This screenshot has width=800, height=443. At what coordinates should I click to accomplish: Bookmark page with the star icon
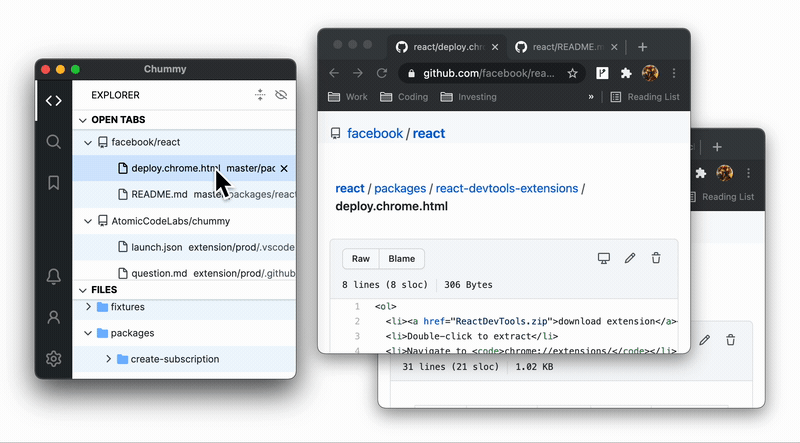pyautogui.click(x=572, y=73)
